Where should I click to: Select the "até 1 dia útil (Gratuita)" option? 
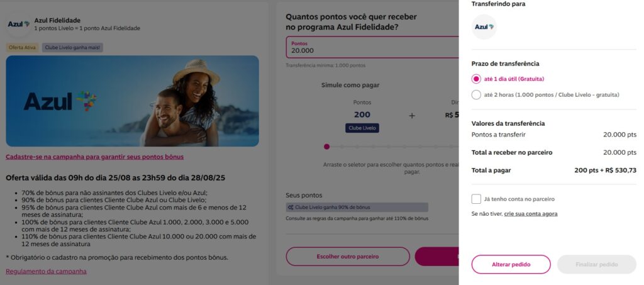(x=476, y=79)
